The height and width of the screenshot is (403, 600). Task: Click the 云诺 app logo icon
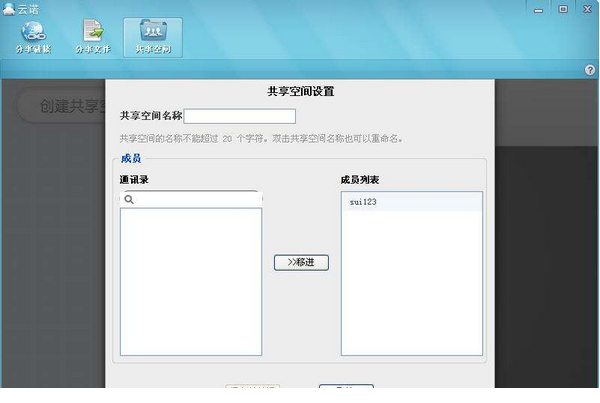[x=9, y=9]
